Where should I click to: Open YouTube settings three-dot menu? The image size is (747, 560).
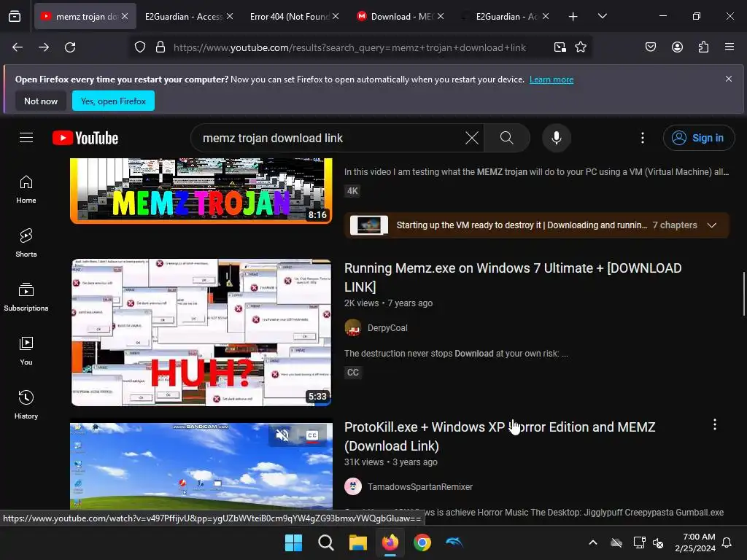tap(643, 138)
